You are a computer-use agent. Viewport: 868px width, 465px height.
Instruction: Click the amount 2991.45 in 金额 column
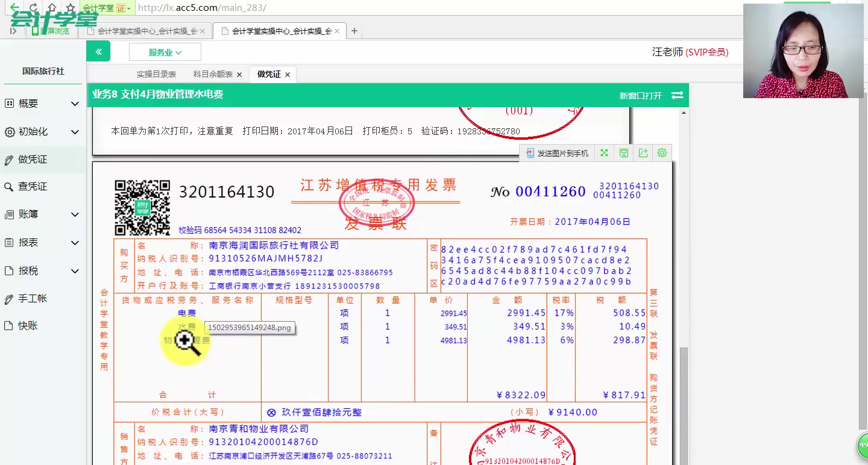[526, 313]
